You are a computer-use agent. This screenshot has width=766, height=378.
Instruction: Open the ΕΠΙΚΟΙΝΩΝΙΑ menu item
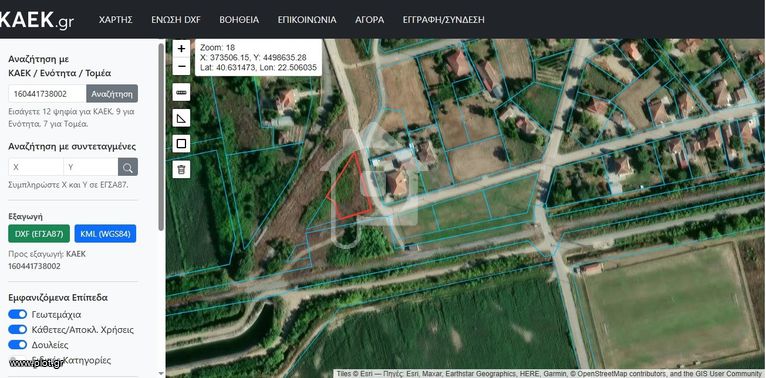pos(307,20)
